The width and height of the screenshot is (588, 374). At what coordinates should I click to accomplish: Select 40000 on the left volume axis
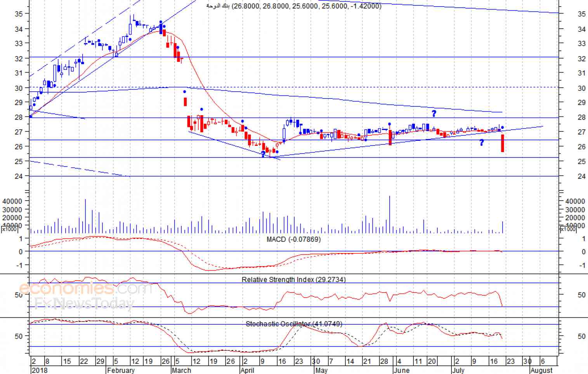(12, 201)
